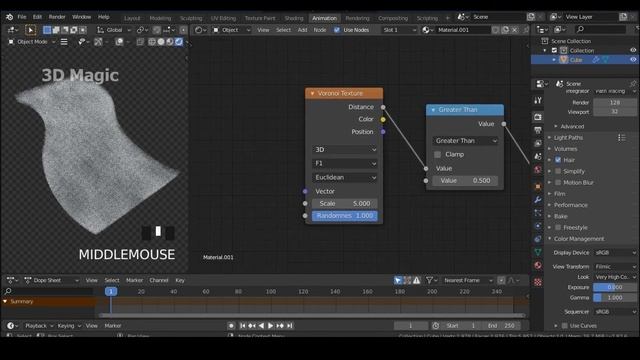The height and width of the screenshot is (360, 640).
Task: Open the Object properties tab icon
Action: click(x=538, y=187)
